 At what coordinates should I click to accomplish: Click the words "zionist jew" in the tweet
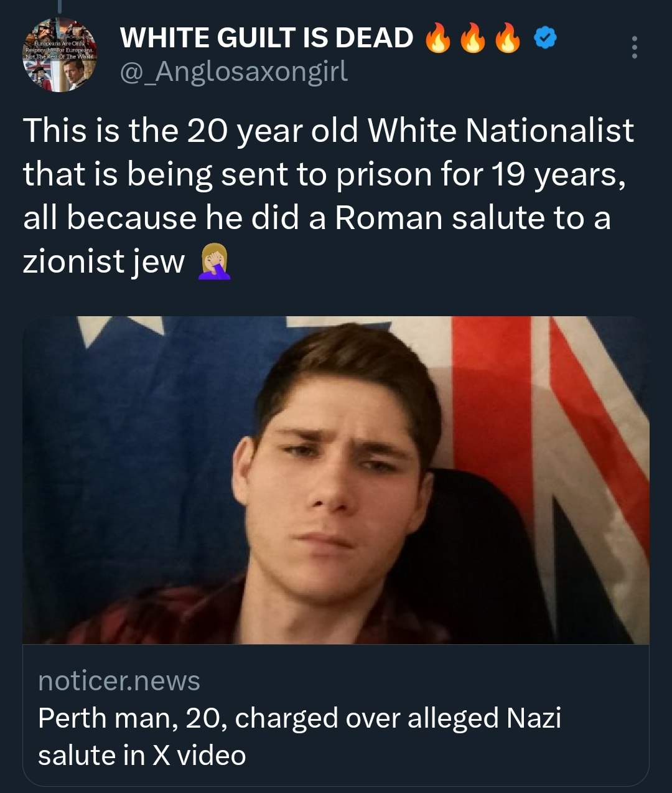click(x=104, y=262)
